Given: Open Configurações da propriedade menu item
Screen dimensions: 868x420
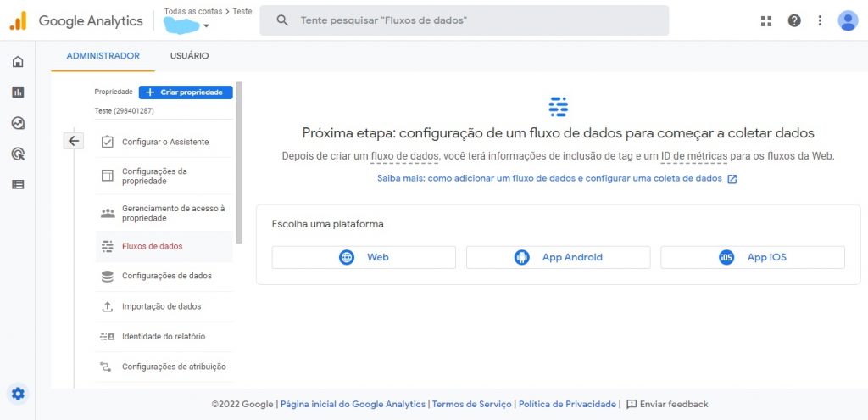Looking at the screenshot, I should pos(164,176).
